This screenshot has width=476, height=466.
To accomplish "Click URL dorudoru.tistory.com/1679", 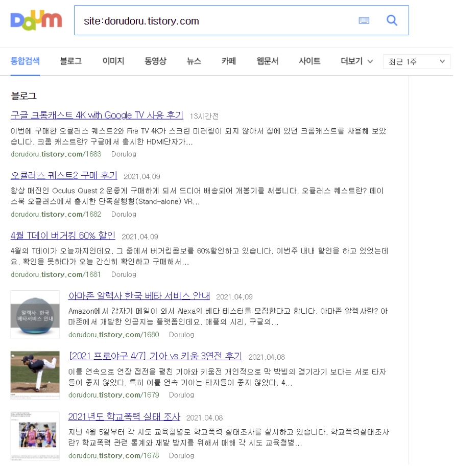I will (113, 395).
